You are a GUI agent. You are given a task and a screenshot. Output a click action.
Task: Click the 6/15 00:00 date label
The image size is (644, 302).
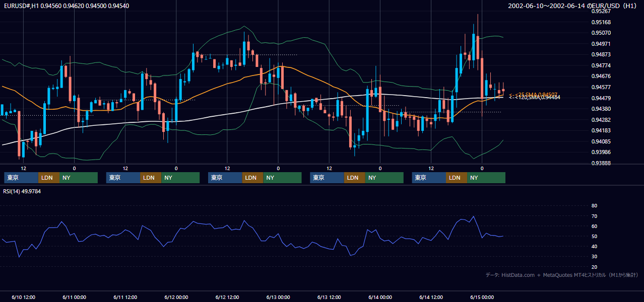point(482,297)
